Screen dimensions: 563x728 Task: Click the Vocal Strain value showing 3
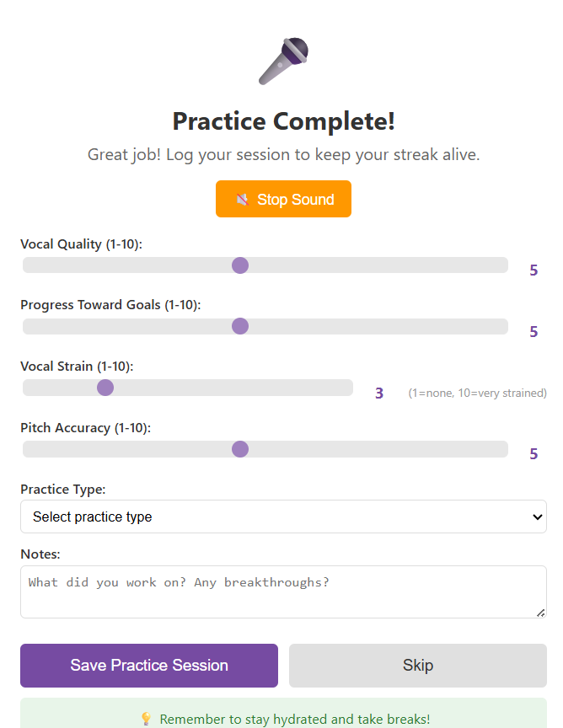(x=378, y=393)
